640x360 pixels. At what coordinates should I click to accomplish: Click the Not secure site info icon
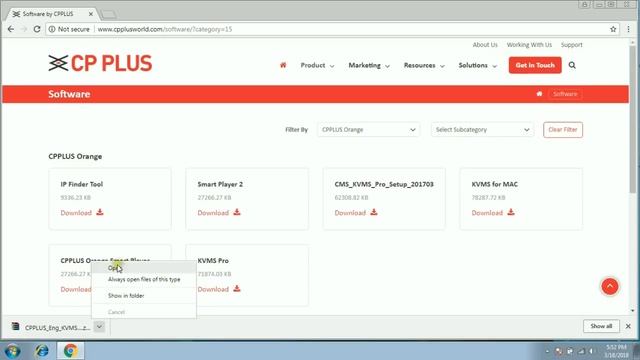(x=52, y=29)
